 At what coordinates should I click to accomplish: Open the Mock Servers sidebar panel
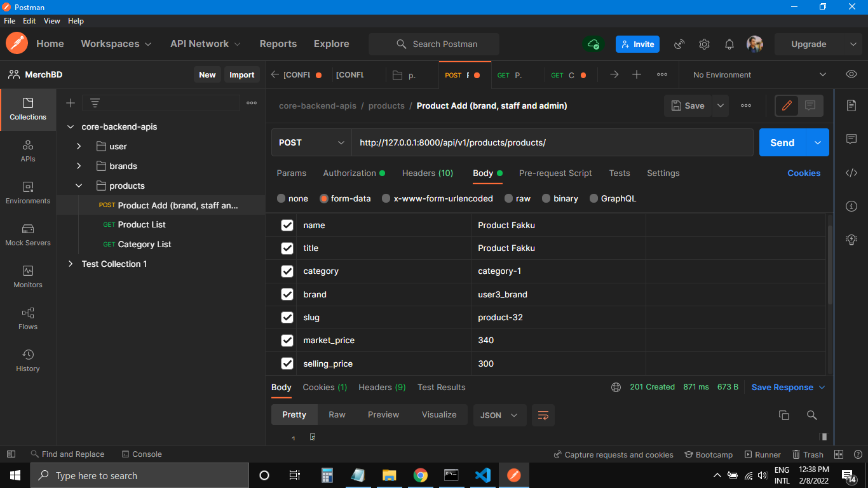coord(28,235)
